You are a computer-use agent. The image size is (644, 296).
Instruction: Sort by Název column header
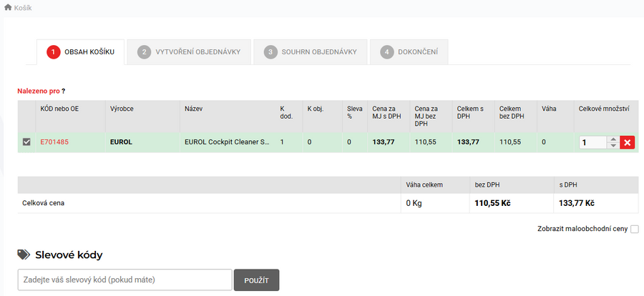click(194, 109)
